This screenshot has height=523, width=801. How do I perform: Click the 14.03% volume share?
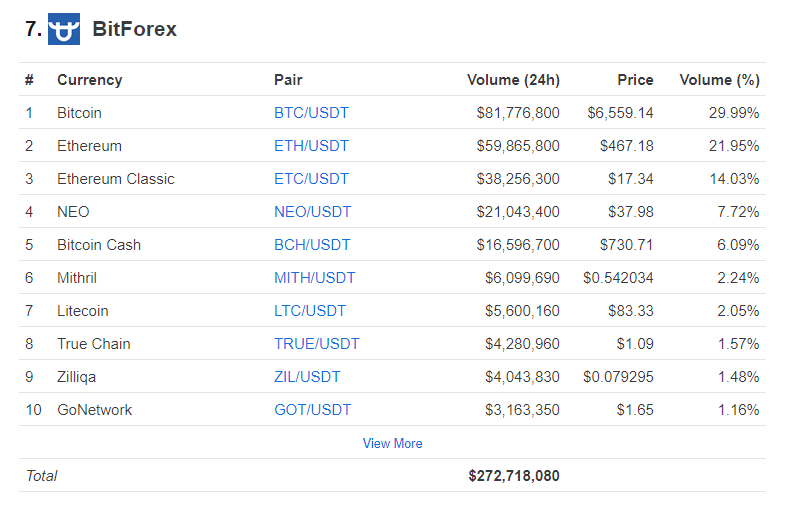(734, 179)
